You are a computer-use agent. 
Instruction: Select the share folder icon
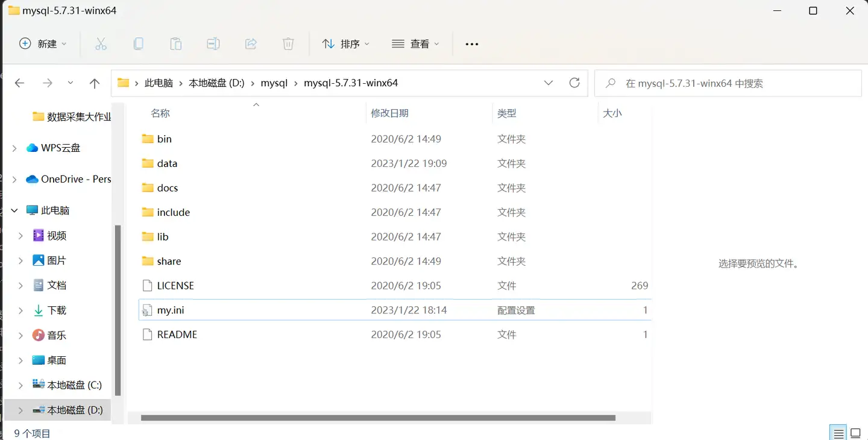[148, 261]
